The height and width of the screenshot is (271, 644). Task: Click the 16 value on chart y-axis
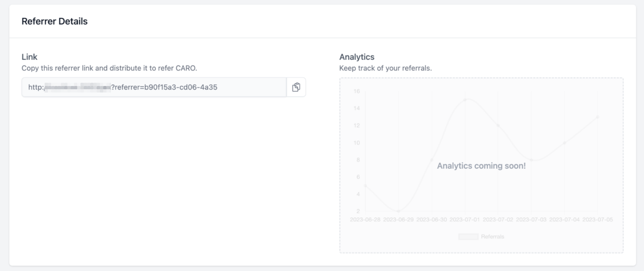pos(356,91)
